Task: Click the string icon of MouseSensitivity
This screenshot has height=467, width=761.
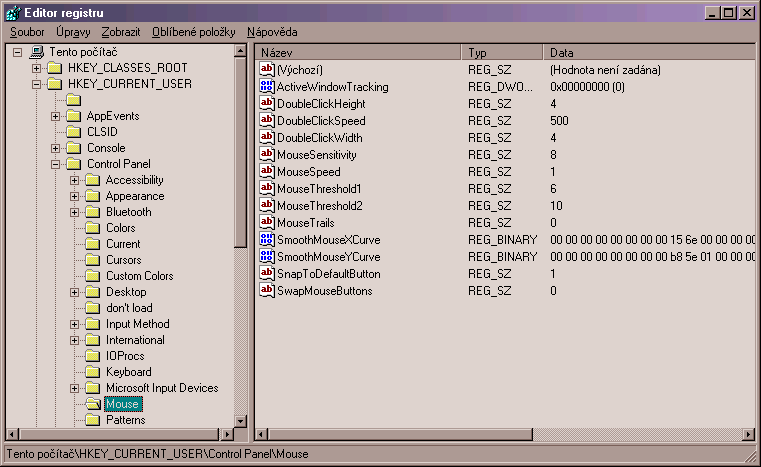Action: click(267, 154)
